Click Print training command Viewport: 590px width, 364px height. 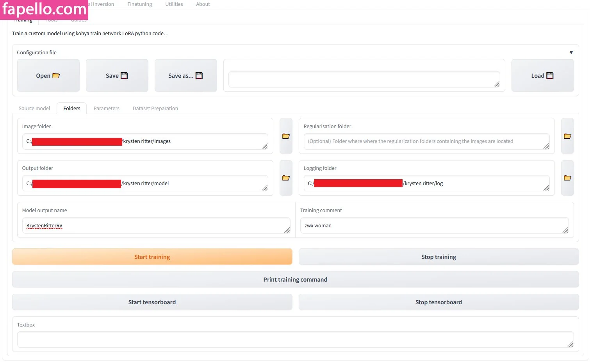click(295, 280)
